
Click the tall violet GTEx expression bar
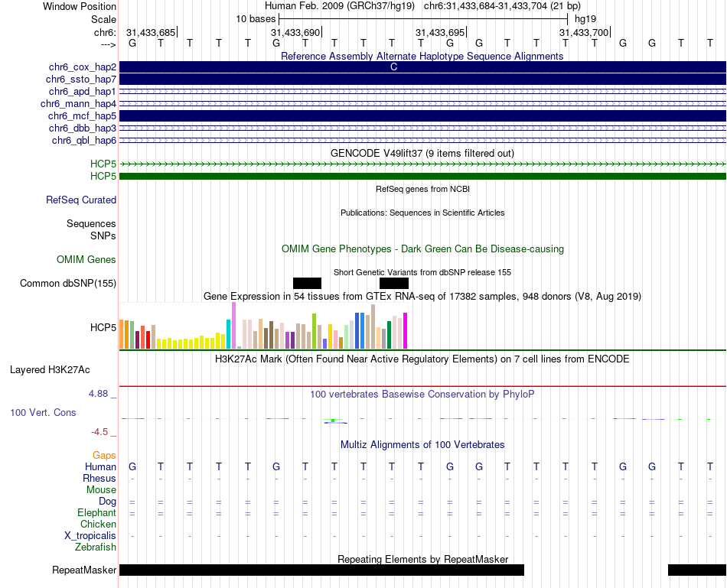click(x=233, y=325)
